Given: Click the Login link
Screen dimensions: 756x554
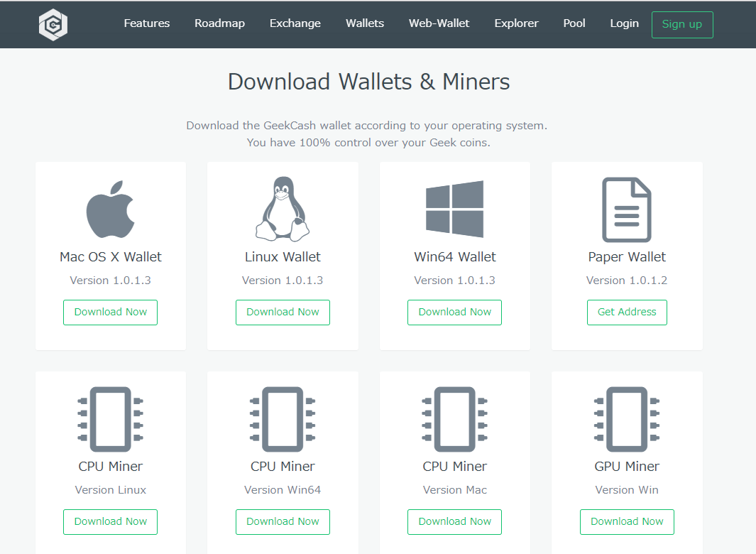Looking at the screenshot, I should [x=624, y=23].
